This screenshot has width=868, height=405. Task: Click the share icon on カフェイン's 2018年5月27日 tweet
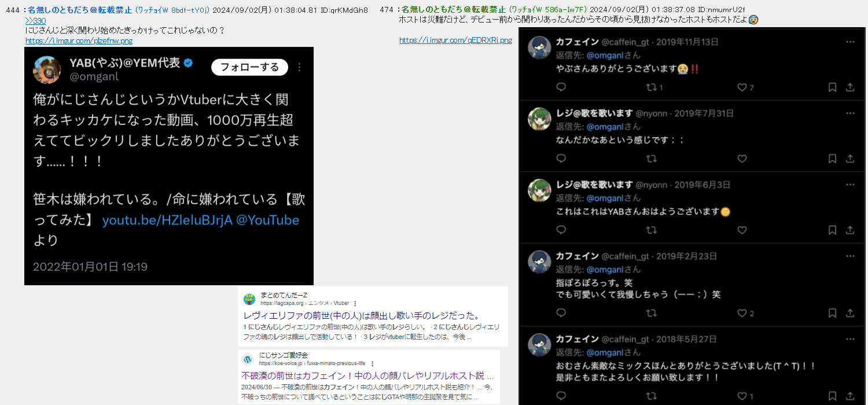pyautogui.click(x=850, y=396)
